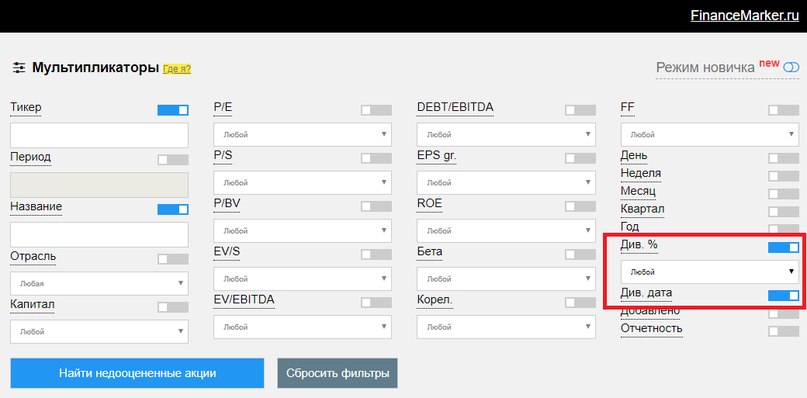
Task: Toggle the Режим новичка switch
Action: point(791,67)
